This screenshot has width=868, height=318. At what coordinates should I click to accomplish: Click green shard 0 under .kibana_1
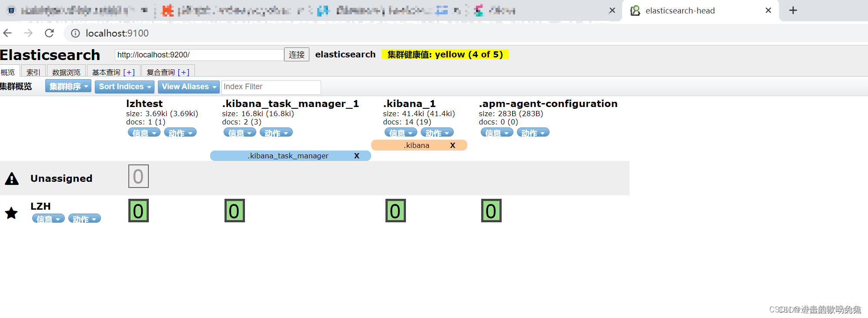click(395, 211)
